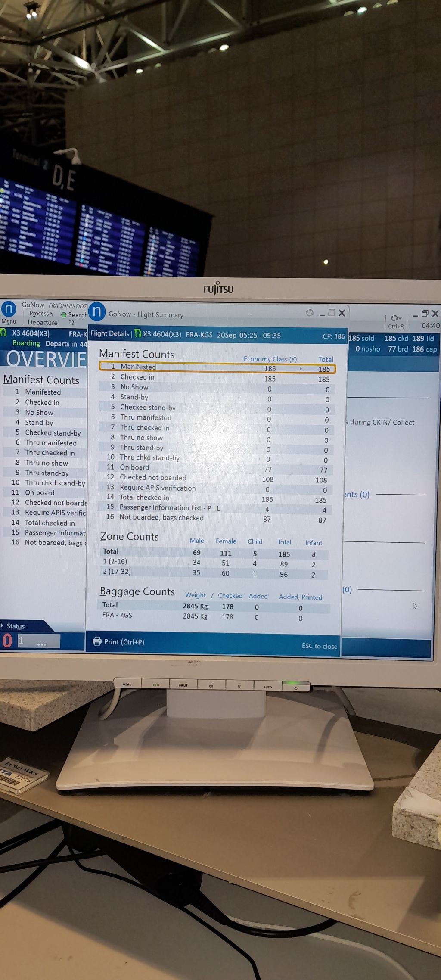Open the Departure menu item
The height and width of the screenshot is (980, 441).
click(42, 322)
